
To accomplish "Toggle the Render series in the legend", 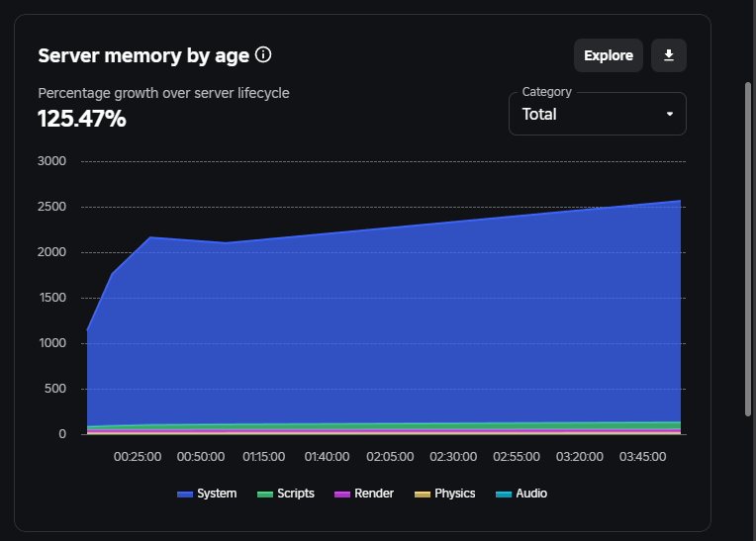I will [x=364, y=494].
